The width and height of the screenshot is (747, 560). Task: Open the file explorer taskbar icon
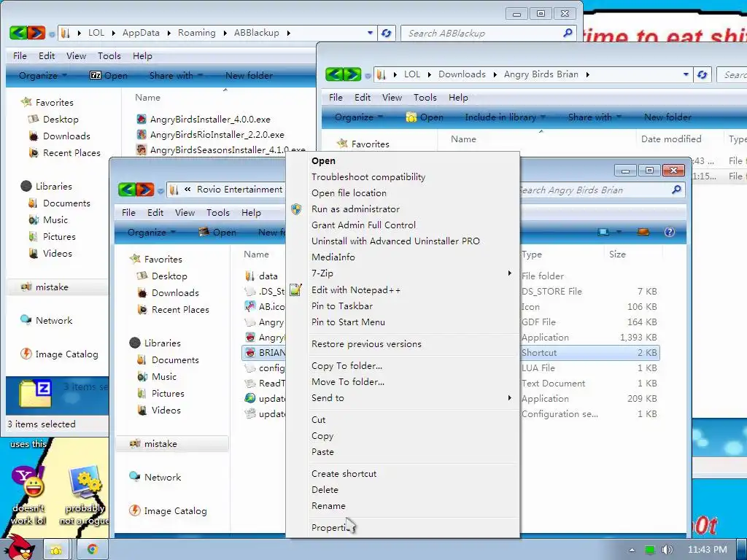click(x=56, y=550)
